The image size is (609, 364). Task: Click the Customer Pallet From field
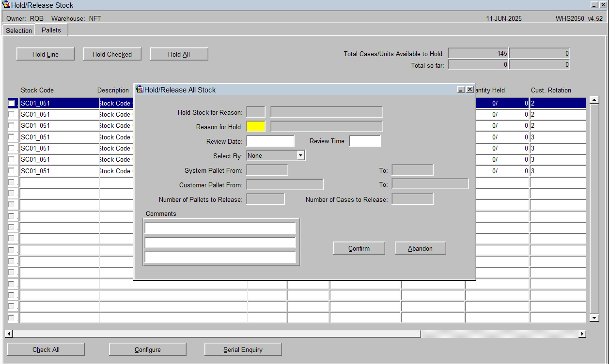point(285,184)
